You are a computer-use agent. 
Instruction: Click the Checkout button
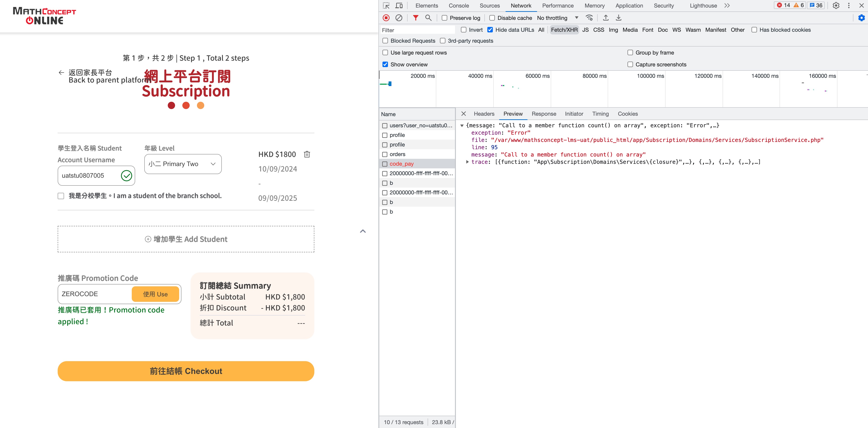click(x=186, y=371)
